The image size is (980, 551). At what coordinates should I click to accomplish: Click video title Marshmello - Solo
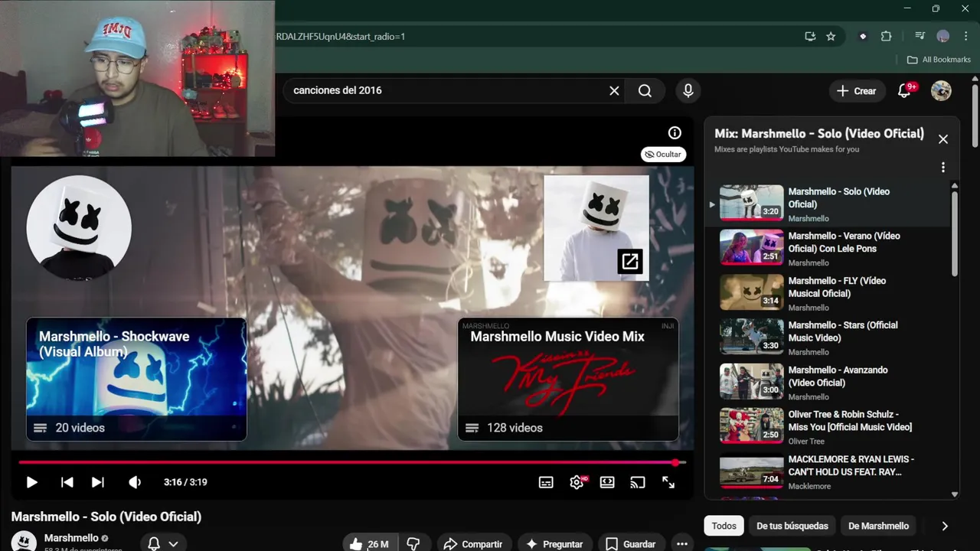tap(106, 517)
